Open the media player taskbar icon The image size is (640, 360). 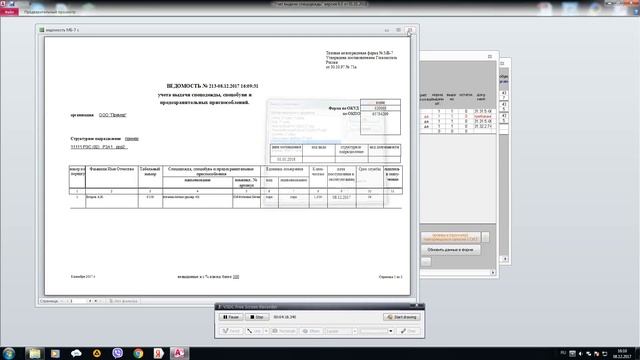coord(55,353)
